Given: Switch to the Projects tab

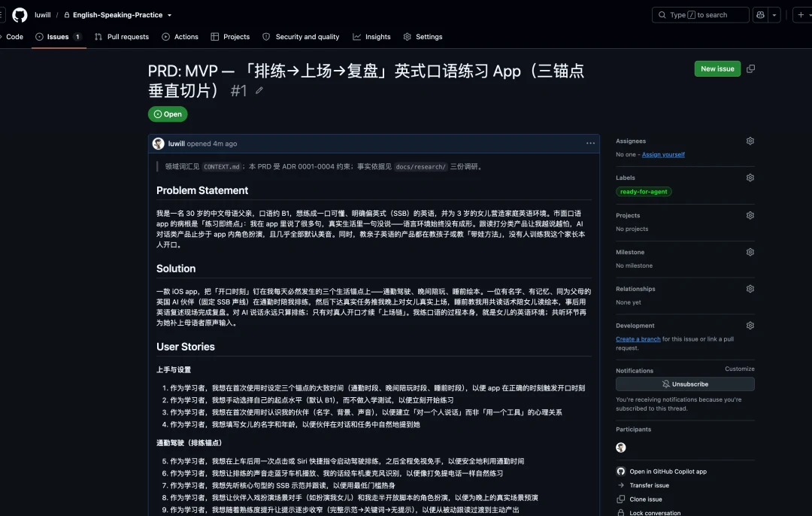Looking at the screenshot, I should point(231,37).
